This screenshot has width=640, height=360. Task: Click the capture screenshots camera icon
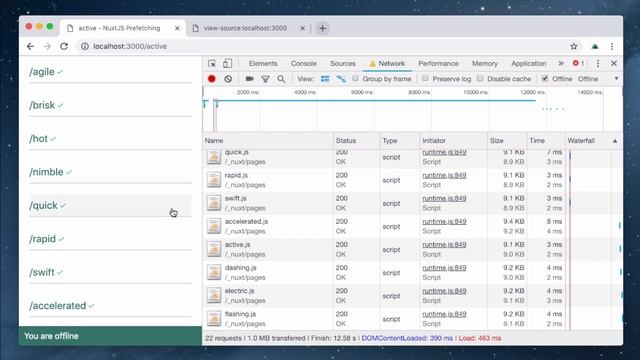249,79
